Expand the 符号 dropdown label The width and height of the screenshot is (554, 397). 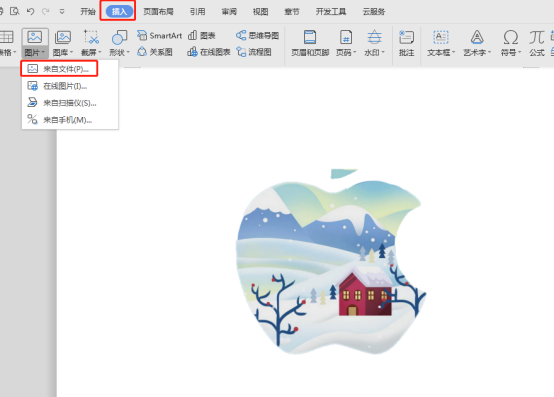tap(511, 53)
